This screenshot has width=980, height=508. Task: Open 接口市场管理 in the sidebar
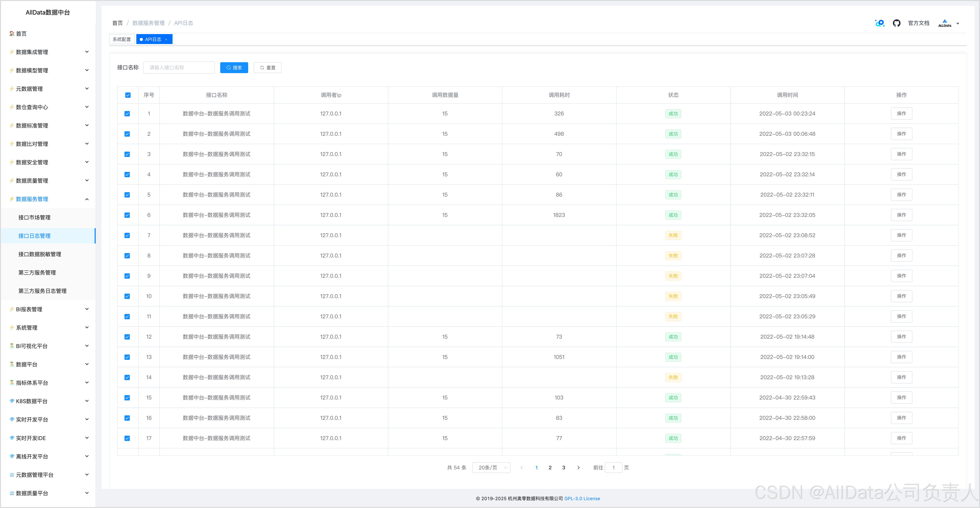35,217
